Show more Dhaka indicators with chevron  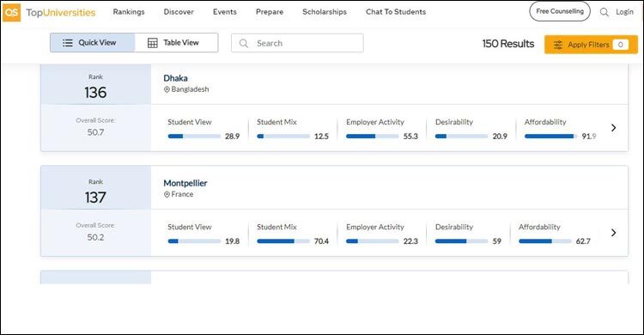coord(613,128)
